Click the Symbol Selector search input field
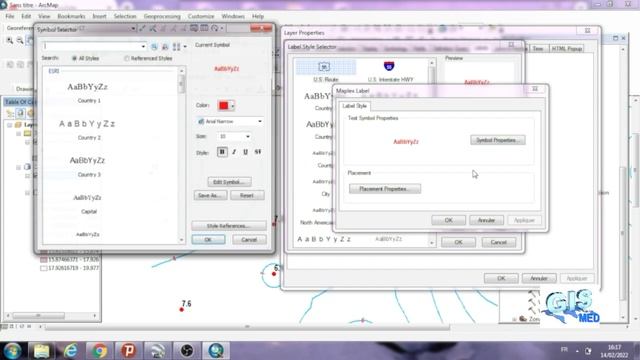Screen dimensions: 640x360 coord(91,46)
